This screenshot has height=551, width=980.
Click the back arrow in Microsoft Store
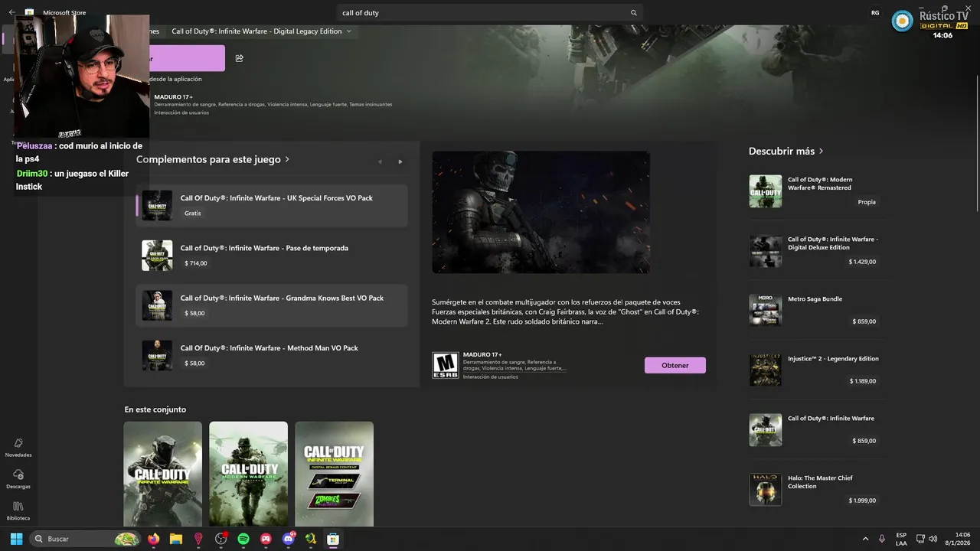(11, 12)
